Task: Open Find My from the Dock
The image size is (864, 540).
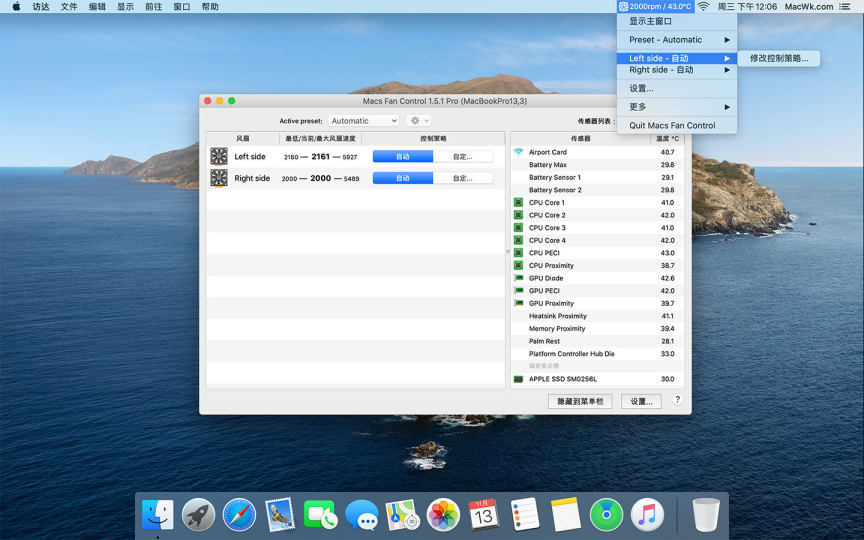Action: 606,514
